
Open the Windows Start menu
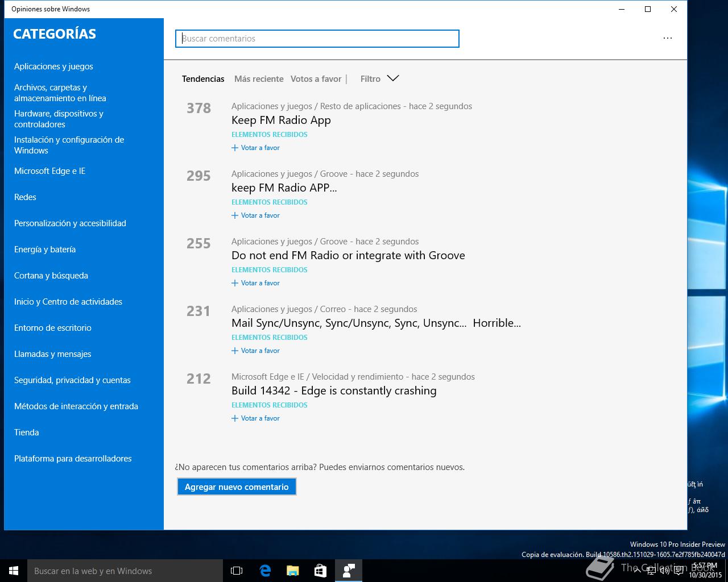(x=14, y=571)
